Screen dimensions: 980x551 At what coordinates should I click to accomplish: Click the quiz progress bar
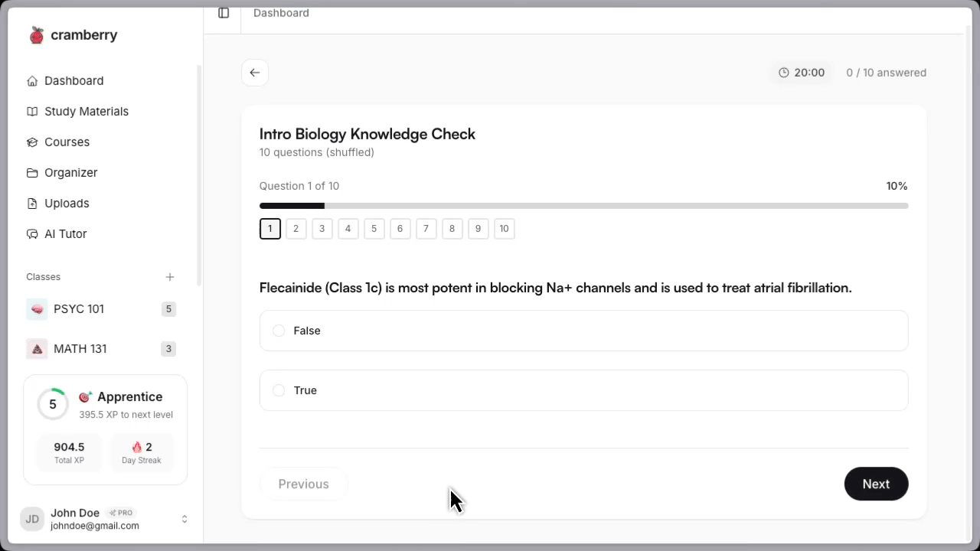[583, 205]
